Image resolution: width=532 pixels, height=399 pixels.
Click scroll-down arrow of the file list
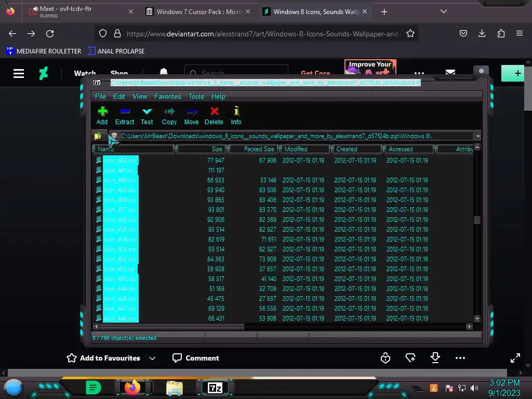click(x=477, y=318)
